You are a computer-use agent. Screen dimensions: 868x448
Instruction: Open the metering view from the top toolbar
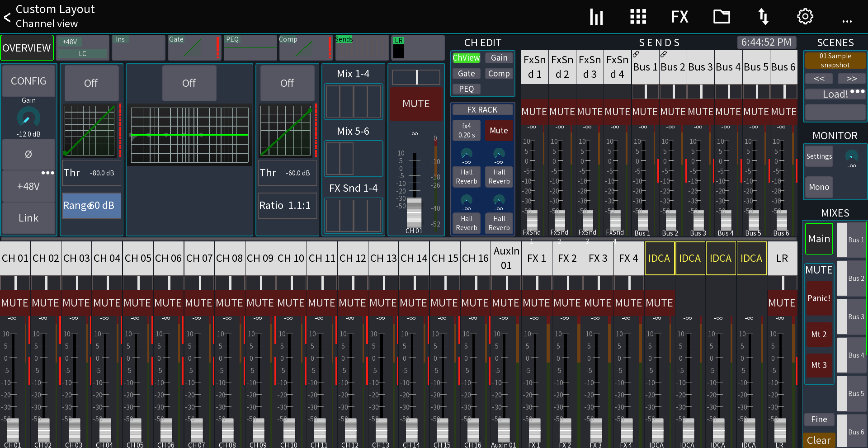[596, 16]
